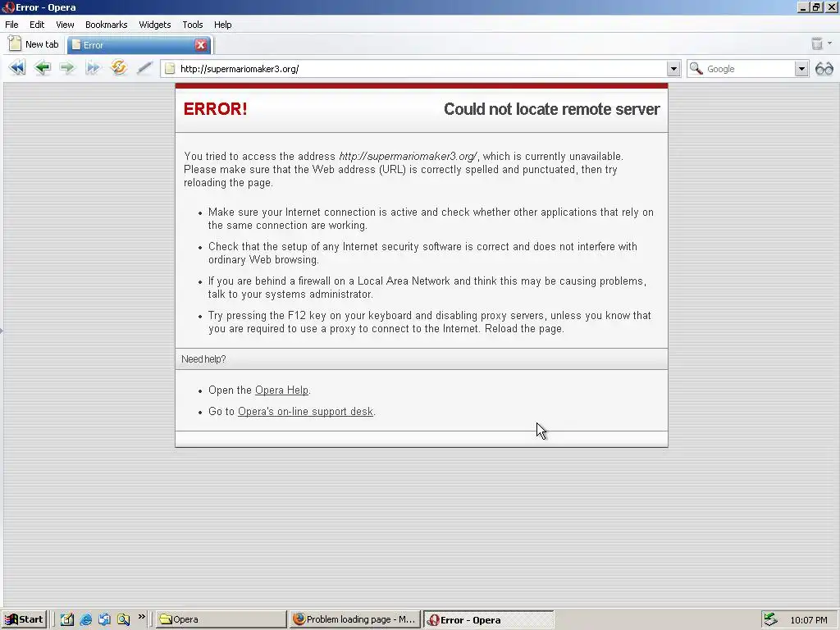
Task: Open the Windows Start menu
Action: coord(24,619)
